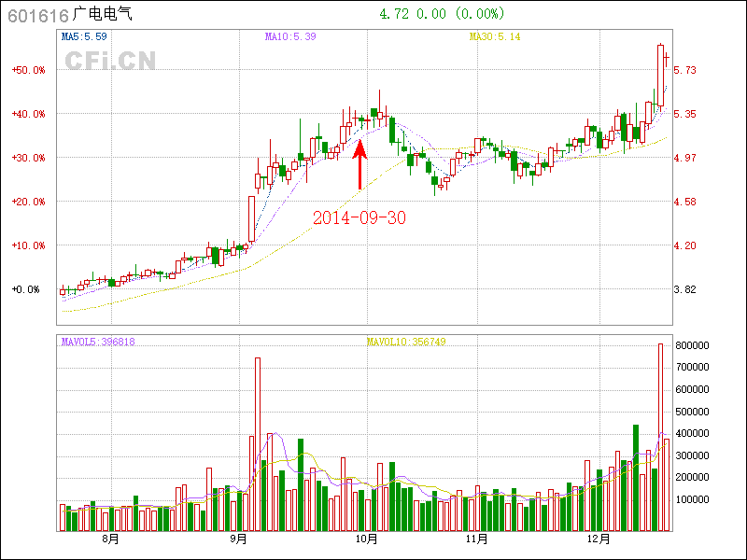Click the 5.73 price axis label
The width and height of the screenshot is (747, 560).
pyautogui.click(x=685, y=70)
